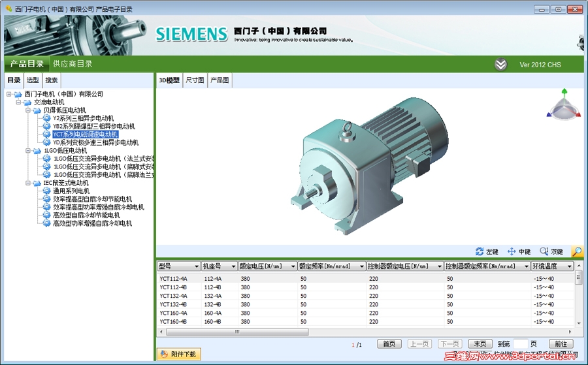Select the YCT160-4B table row
This screenshot has width=588, height=365.
(x=366, y=322)
